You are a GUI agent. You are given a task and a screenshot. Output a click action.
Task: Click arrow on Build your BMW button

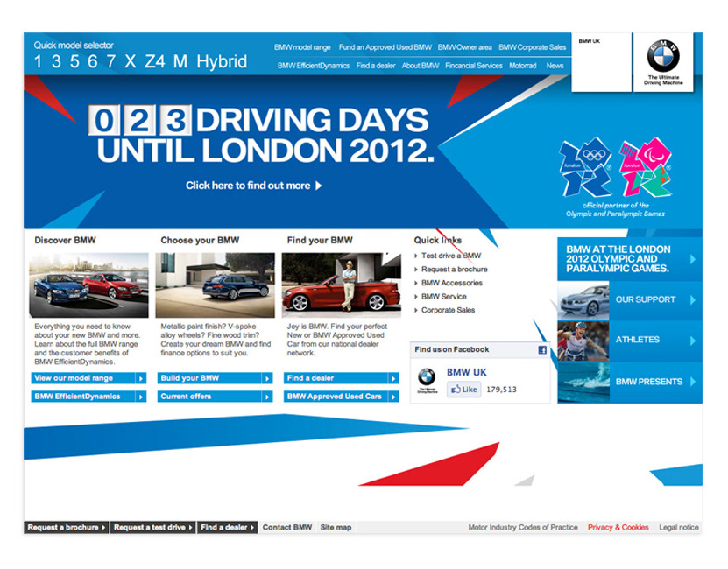[267, 378]
